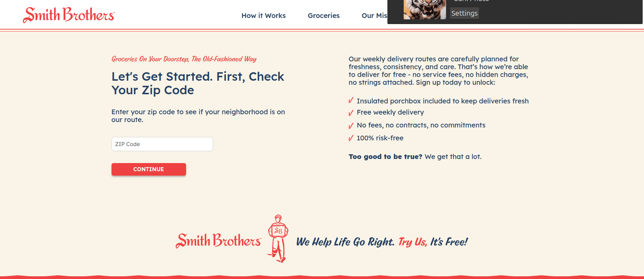
Task: Click the checkmark beside Free weekly delivery
Action: tap(351, 113)
